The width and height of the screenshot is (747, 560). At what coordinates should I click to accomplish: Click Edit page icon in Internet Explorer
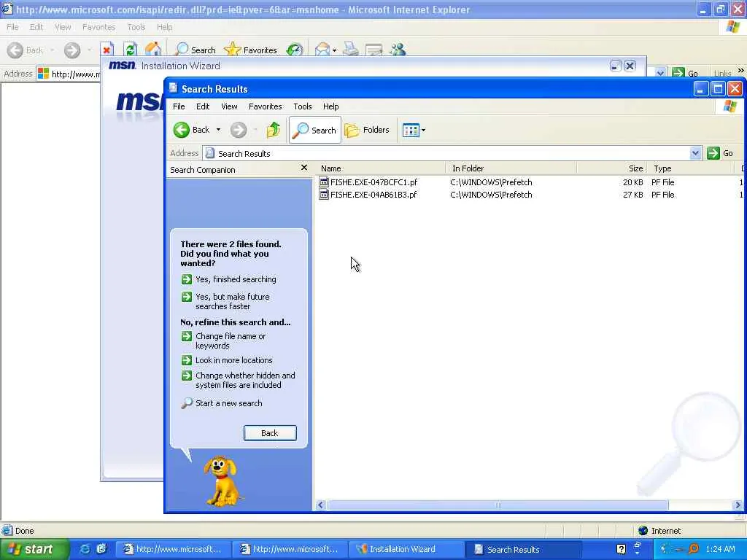(x=374, y=50)
